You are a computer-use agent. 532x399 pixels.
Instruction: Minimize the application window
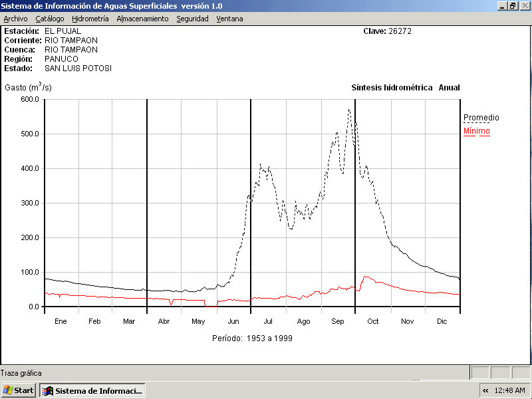click(x=502, y=5)
